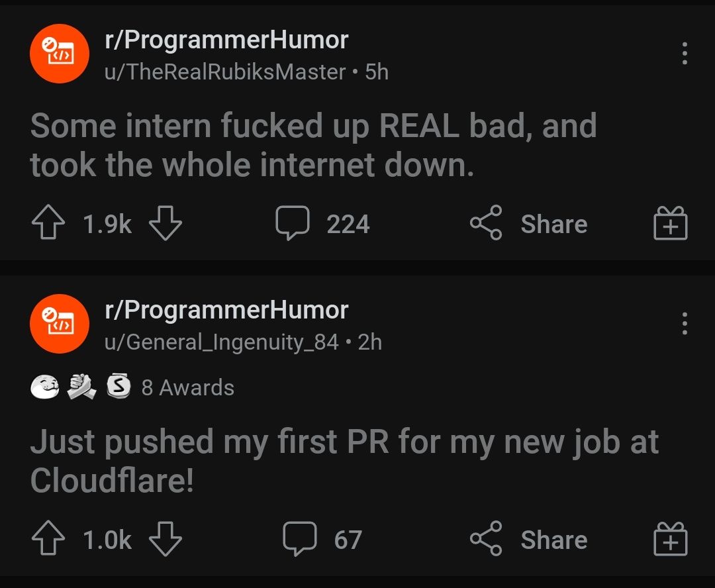View profile of u/TheRealRubiksMaster
715x588 pixels.
[225, 72]
